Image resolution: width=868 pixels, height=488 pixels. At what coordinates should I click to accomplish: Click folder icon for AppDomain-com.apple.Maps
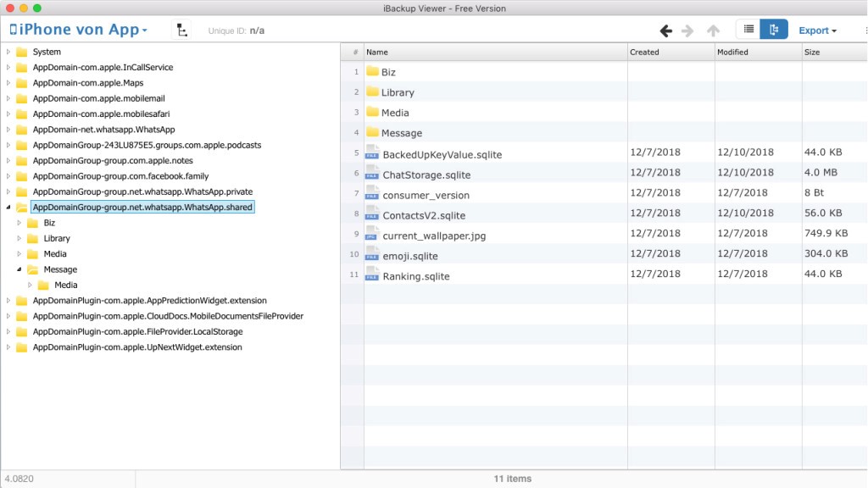pos(22,83)
